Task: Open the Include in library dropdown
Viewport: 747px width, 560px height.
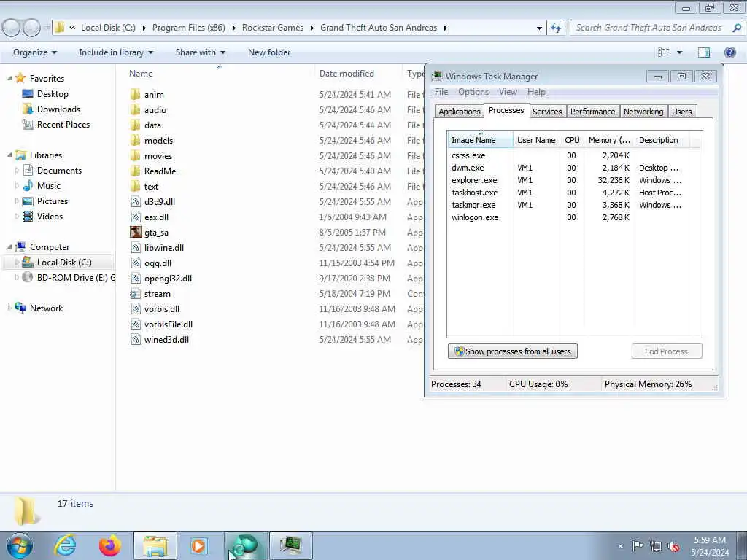Action: pos(116,52)
